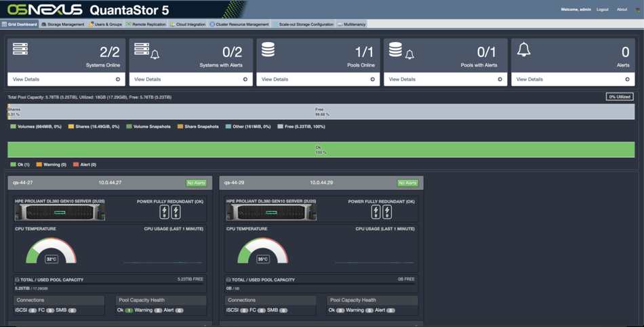Click first power supply icon on qs-44-29
The height and width of the screenshot is (327, 644).
[x=376, y=212]
